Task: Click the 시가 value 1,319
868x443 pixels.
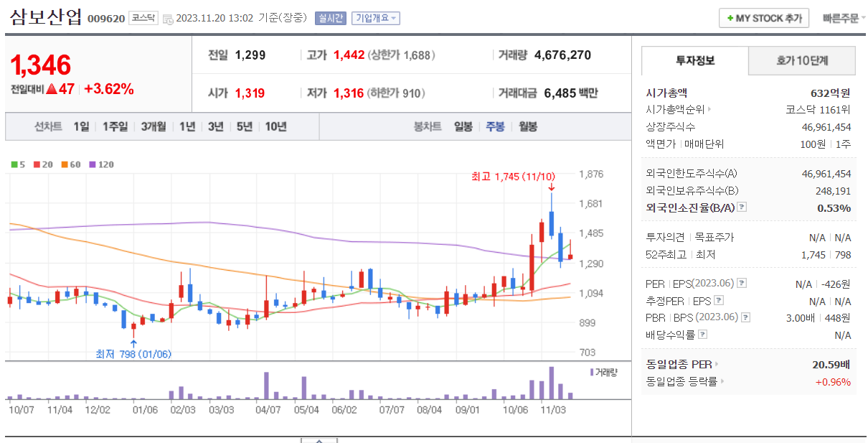Action: pos(250,93)
